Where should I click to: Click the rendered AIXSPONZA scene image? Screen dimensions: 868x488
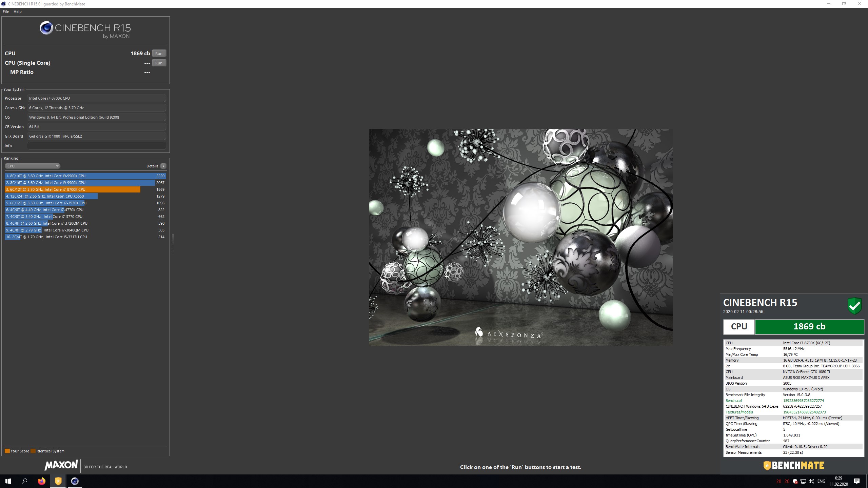(520, 237)
